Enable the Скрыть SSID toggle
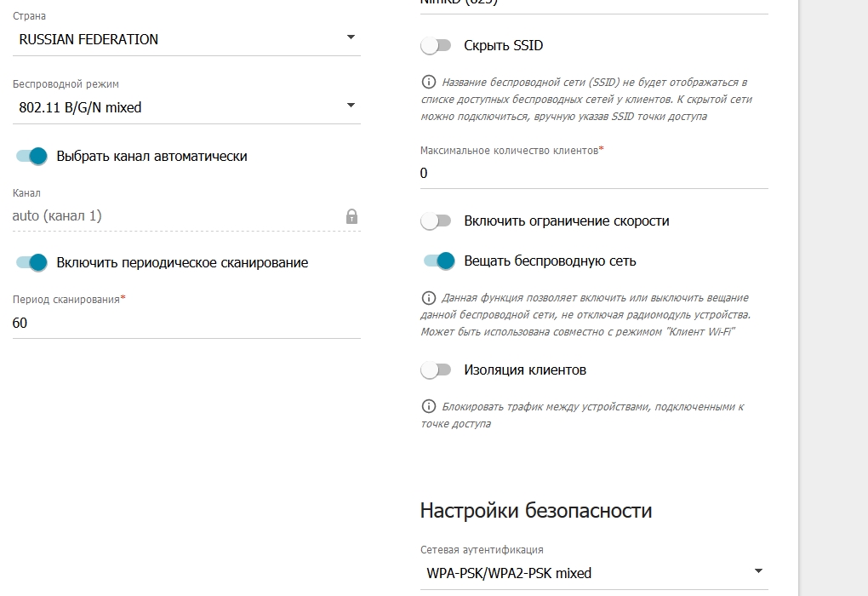The image size is (868, 596). (436, 46)
